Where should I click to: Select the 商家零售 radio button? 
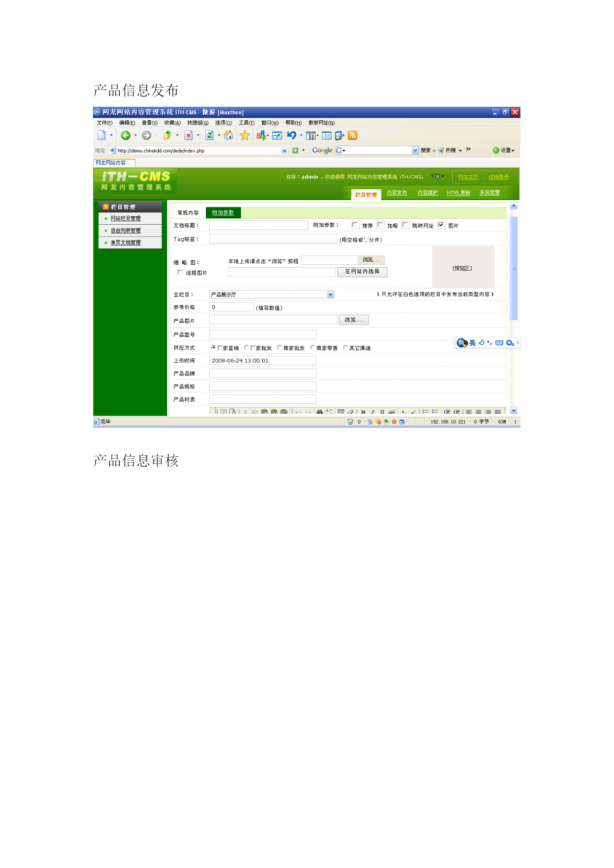(x=312, y=347)
